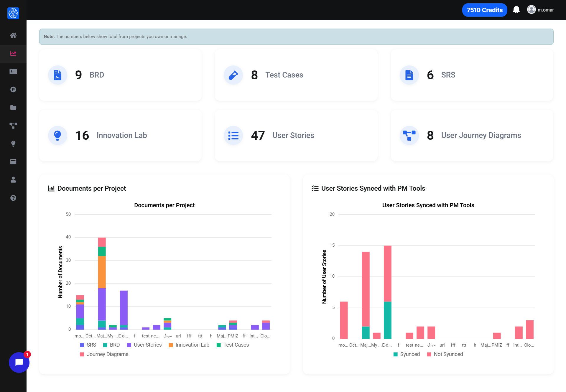
Task: Click the help question mark icon
Action: [13, 198]
